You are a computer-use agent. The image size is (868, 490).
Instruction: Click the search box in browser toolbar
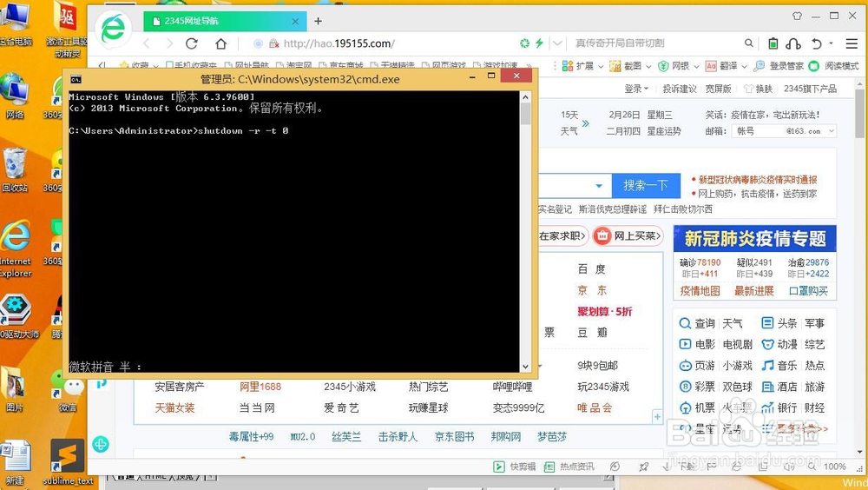tap(656, 43)
